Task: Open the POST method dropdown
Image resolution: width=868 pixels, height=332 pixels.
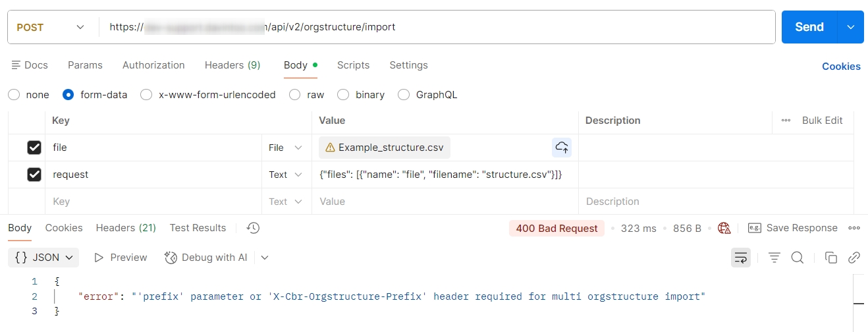Action: pyautogui.click(x=51, y=28)
